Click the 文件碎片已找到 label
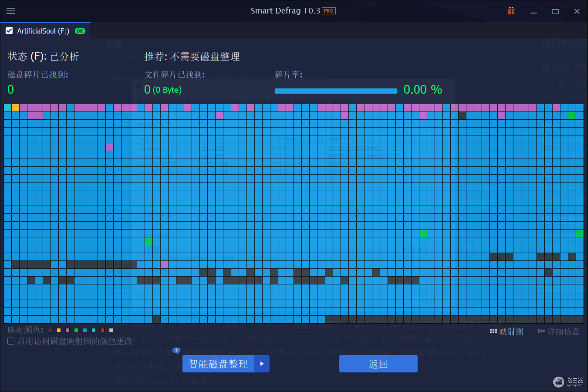 175,74
